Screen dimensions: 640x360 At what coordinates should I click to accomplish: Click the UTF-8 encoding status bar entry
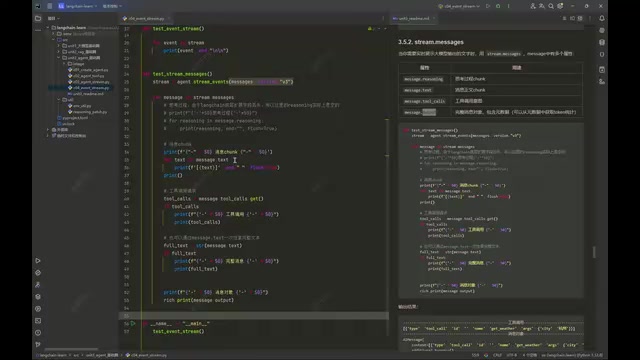tap(511, 355)
